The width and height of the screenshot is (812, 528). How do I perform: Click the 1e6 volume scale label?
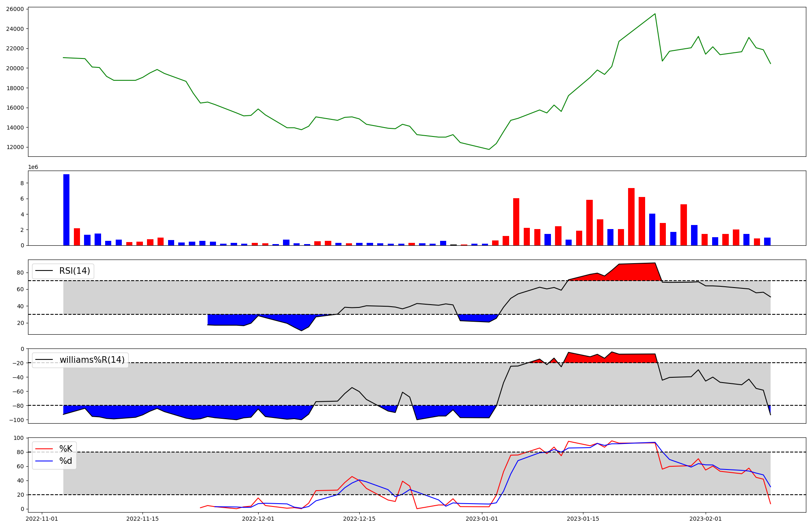pos(33,167)
